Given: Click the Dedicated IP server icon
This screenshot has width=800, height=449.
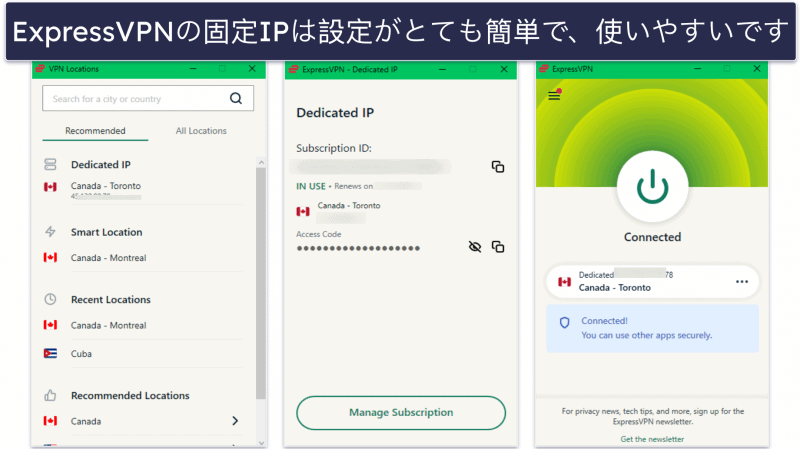Looking at the screenshot, I should tap(50, 164).
